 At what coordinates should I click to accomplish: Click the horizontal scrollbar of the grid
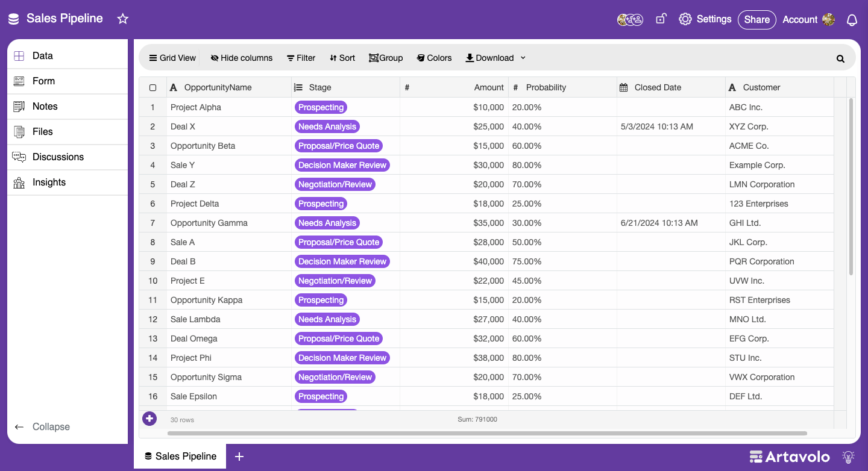pos(487,433)
